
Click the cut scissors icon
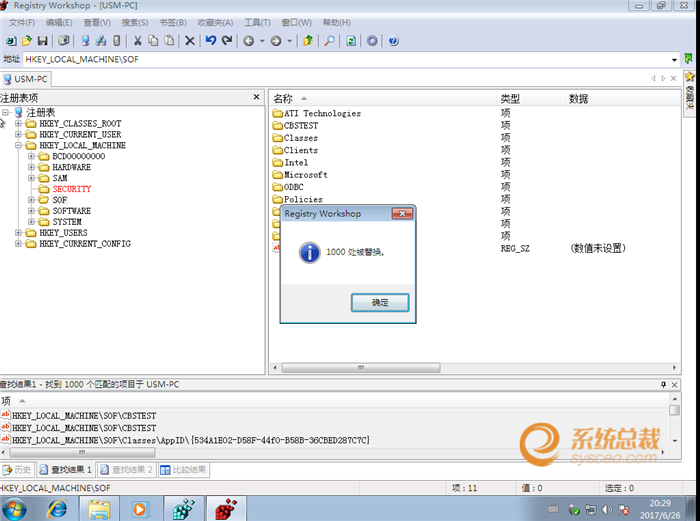pyautogui.click(x=138, y=41)
